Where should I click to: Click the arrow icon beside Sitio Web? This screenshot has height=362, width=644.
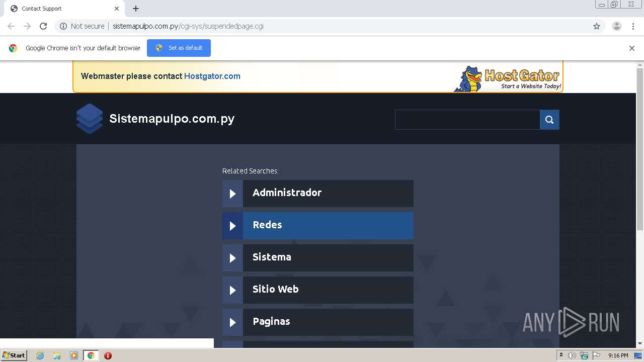[x=232, y=290]
